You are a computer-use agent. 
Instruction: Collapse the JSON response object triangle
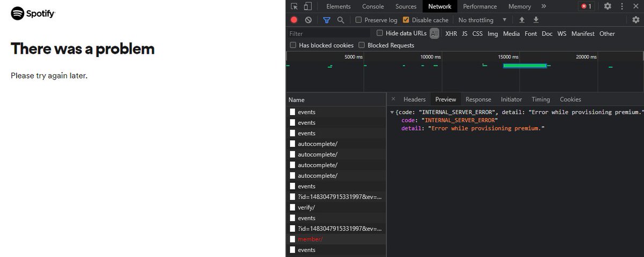pyautogui.click(x=392, y=112)
